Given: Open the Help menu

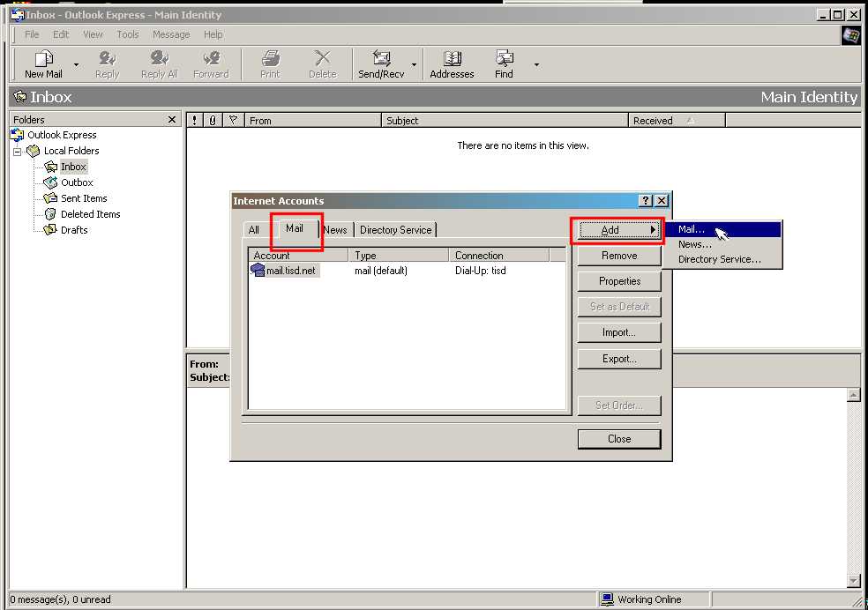Looking at the screenshot, I should coord(213,34).
